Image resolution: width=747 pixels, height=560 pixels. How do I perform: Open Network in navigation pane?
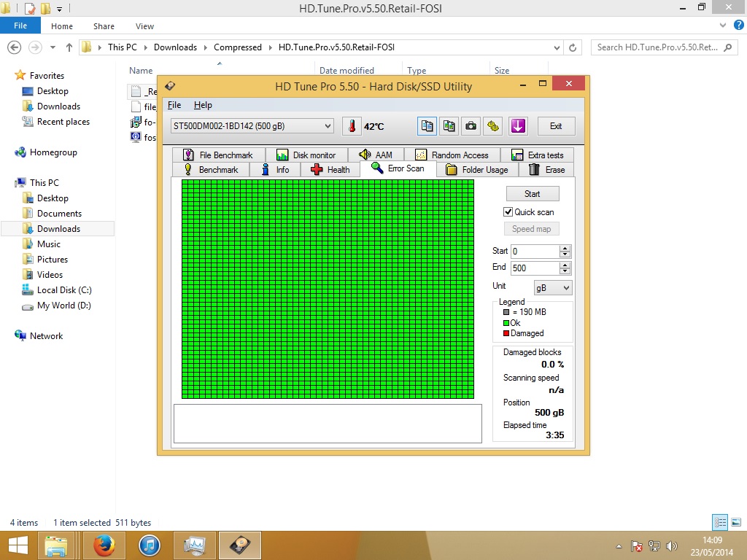pos(46,335)
